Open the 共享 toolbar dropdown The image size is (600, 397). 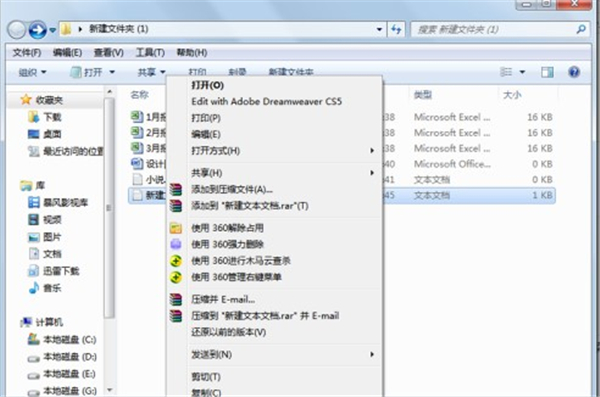pyautogui.click(x=152, y=72)
